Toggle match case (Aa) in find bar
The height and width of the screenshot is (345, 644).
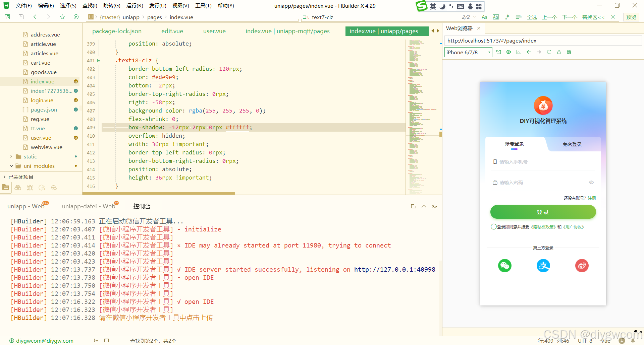[x=484, y=17]
